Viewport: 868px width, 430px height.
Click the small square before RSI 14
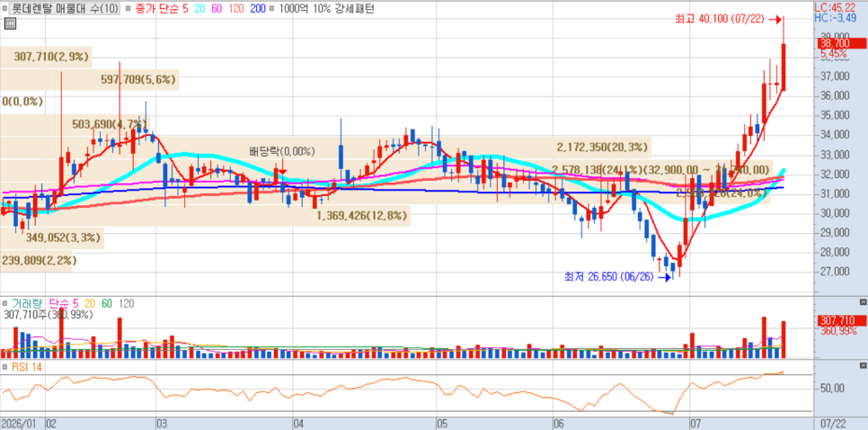(5, 366)
